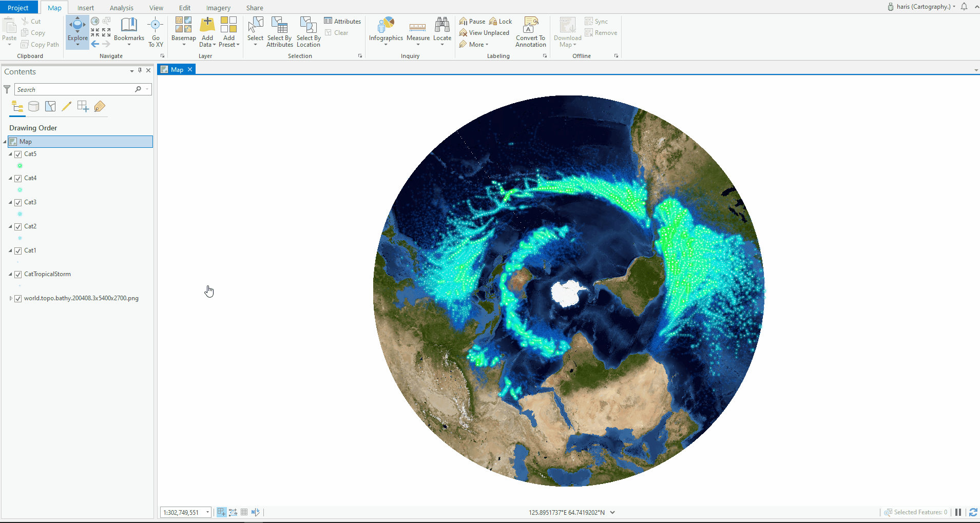The image size is (980, 523).
Task: Switch to the View ribbon tab
Action: (x=156, y=8)
